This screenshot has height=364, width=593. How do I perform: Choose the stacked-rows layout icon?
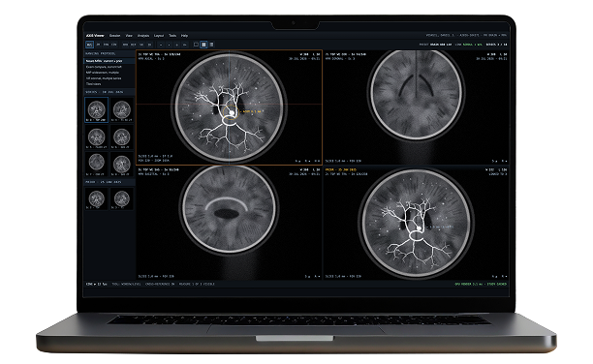point(211,45)
